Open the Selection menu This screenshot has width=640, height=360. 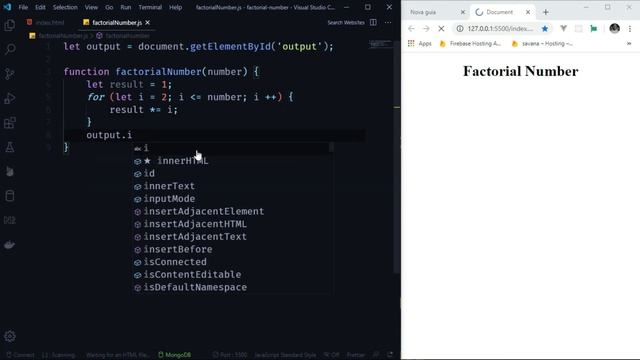pyautogui.click(x=65, y=7)
